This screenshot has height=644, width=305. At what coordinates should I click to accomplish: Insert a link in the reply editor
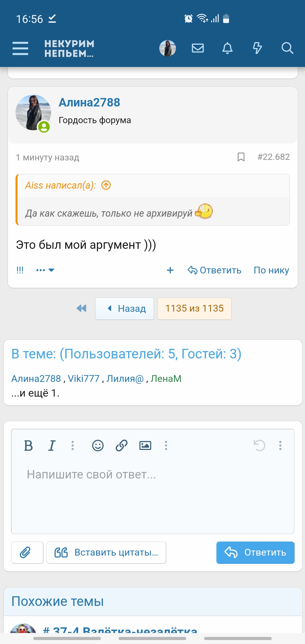tap(121, 446)
